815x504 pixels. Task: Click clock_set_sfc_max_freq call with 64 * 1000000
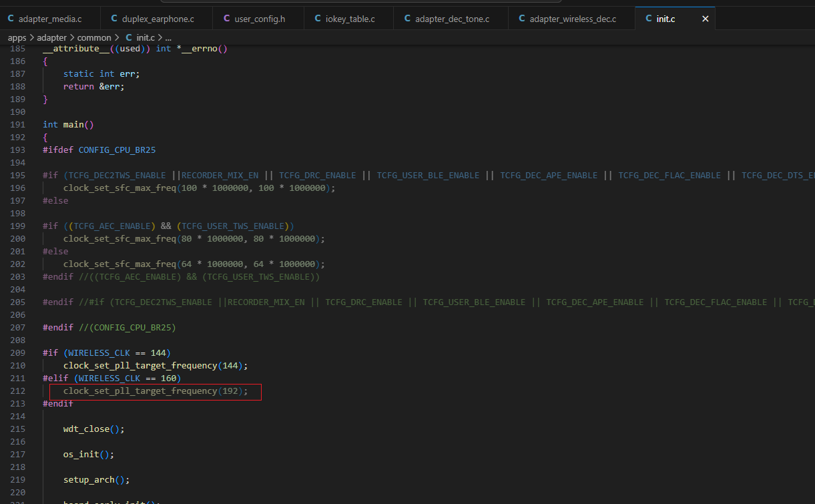coord(194,264)
